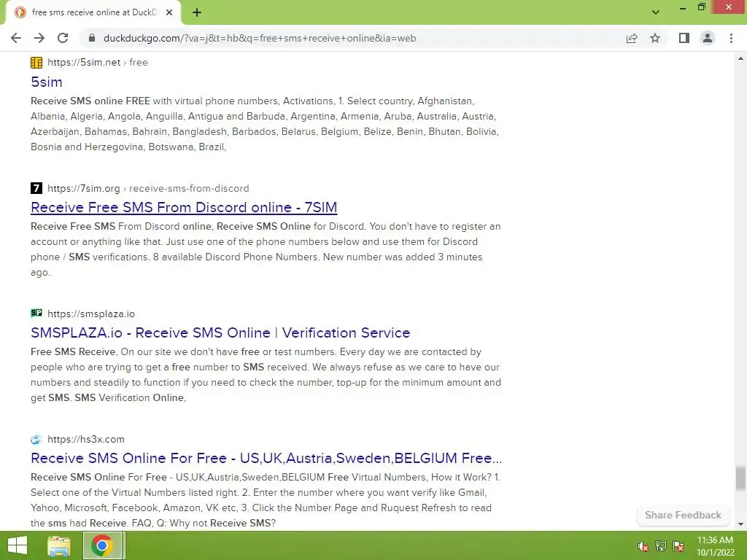747x560 pixels.
Task: Open the https://smsplaza.io URL link
Action: tap(91, 314)
